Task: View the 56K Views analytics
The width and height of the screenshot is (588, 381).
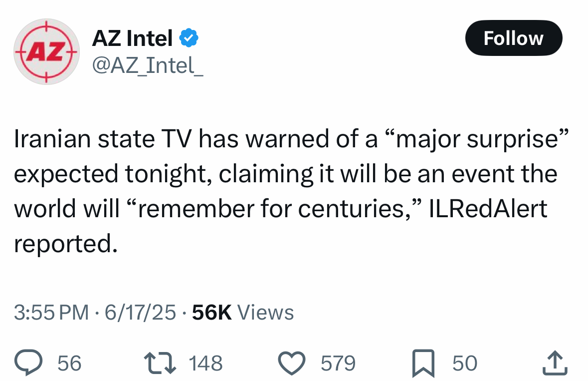Action: [x=243, y=312]
